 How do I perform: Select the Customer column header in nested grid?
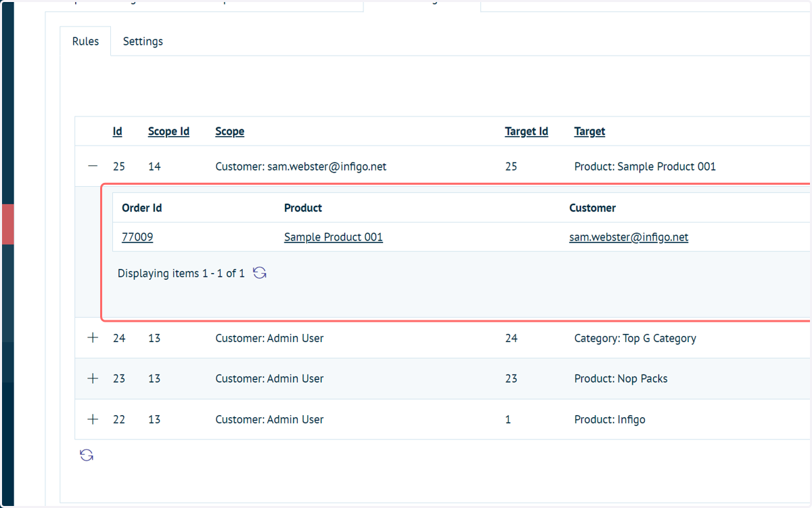593,208
